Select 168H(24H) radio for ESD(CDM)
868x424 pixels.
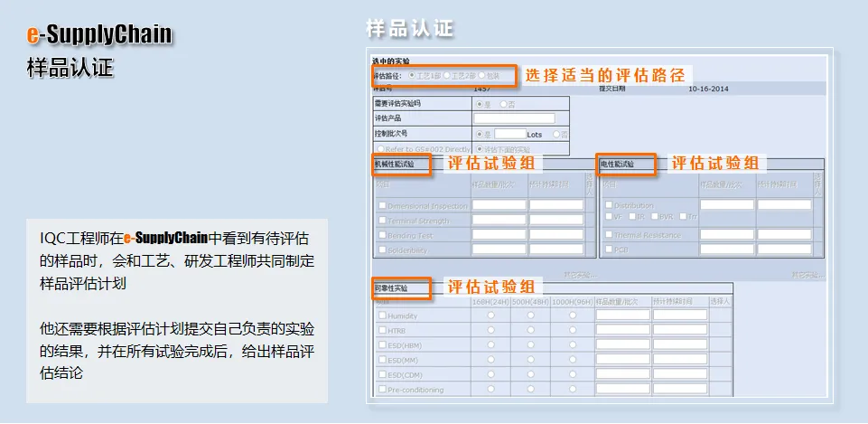point(490,374)
